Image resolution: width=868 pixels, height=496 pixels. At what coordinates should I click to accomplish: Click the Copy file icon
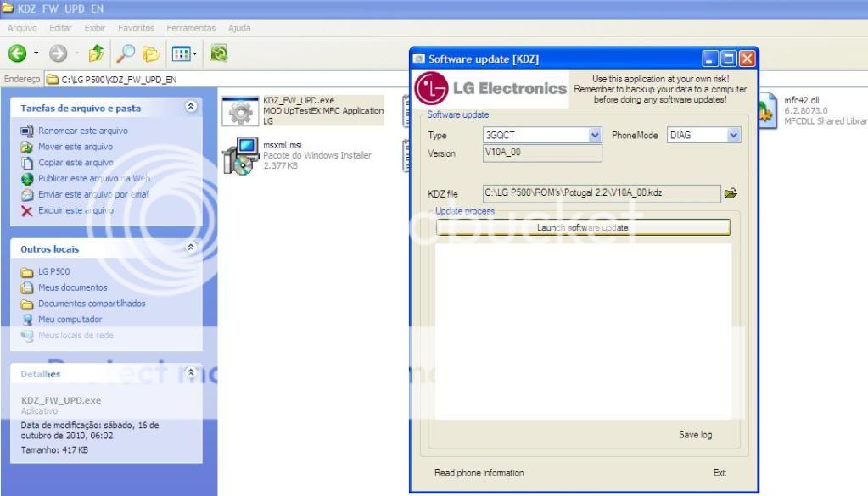pyautogui.click(x=27, y=163)
